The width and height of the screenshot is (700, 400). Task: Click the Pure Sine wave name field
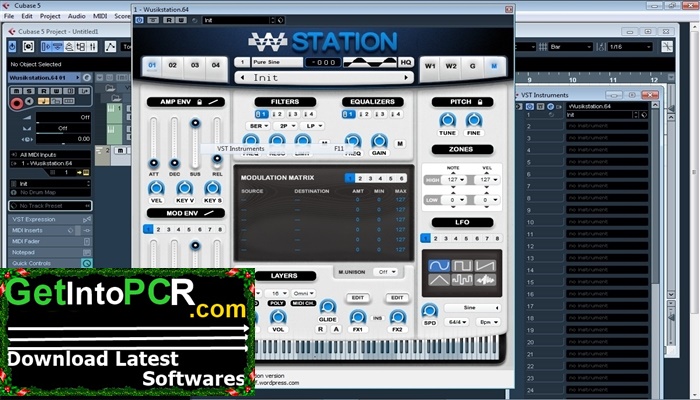(x=277, y=62)
